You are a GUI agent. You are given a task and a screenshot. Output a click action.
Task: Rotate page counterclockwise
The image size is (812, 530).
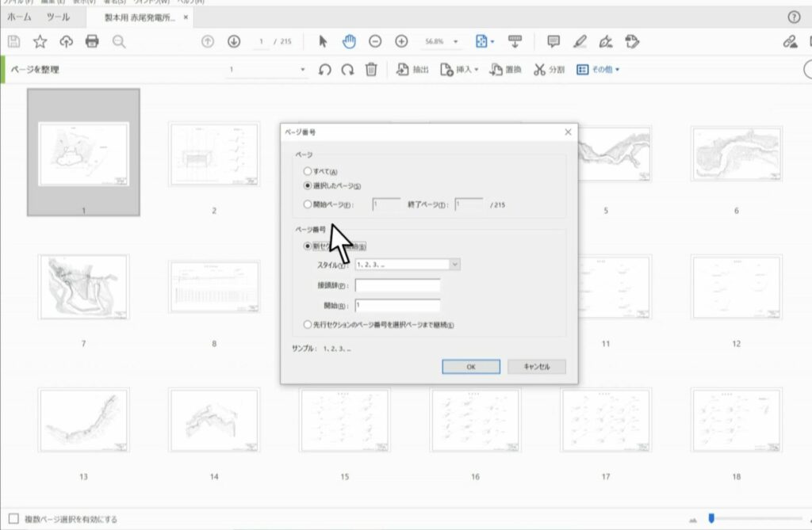pos(324,70)
